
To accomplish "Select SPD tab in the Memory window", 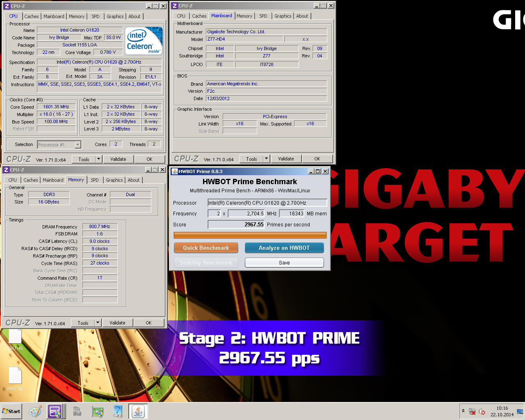I will pos(95,180).
